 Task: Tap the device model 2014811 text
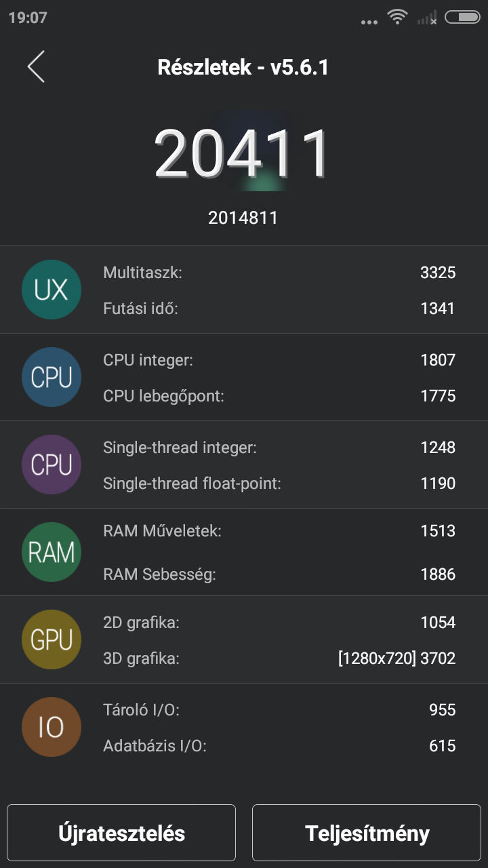pos(243,218)
